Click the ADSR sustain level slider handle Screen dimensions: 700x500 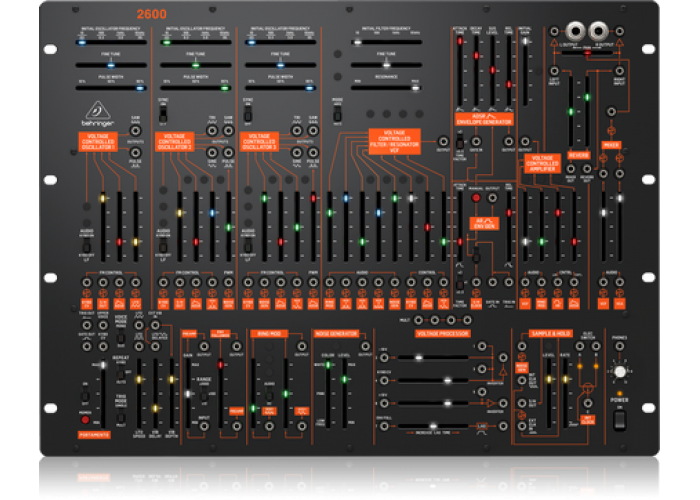pos(492,70)
